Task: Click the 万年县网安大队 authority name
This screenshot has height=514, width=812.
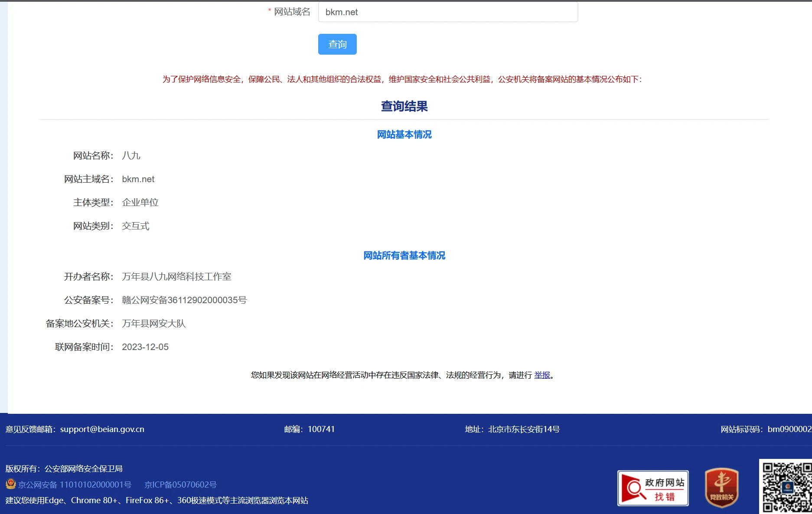Action: click(153, 324)
